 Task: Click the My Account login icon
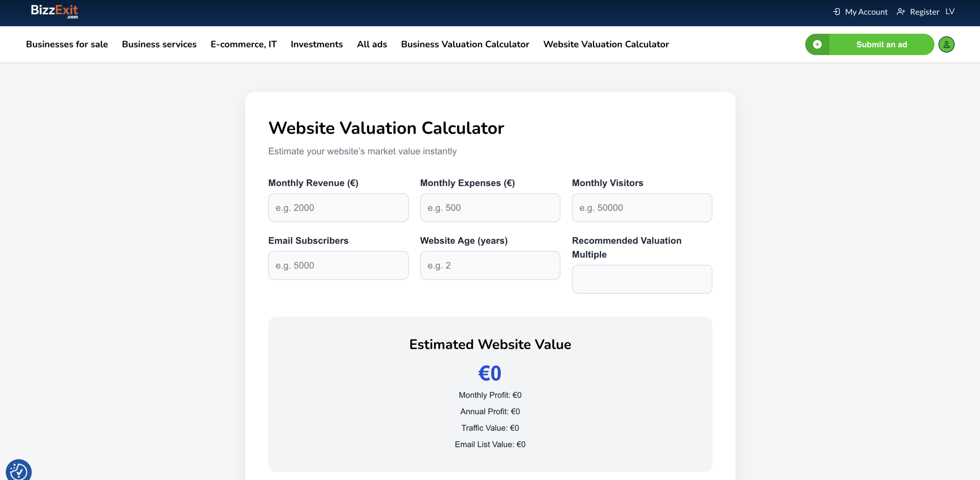tap(836, 12)
